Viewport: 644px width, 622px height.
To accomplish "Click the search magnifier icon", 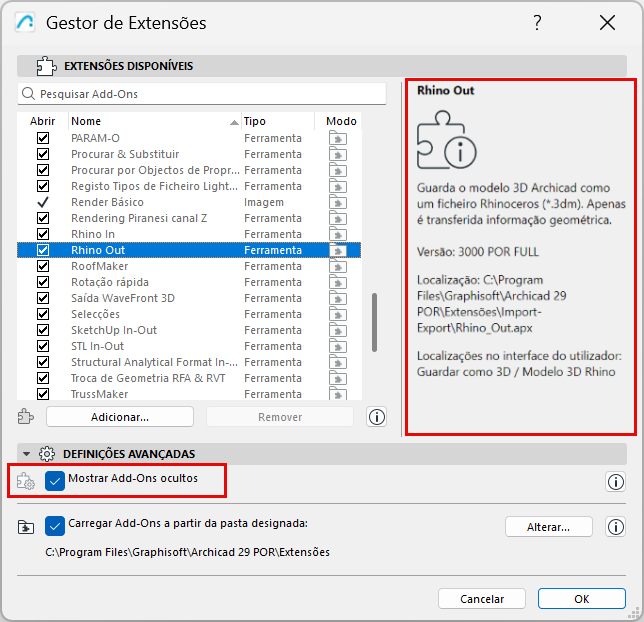I will point(28,94).
